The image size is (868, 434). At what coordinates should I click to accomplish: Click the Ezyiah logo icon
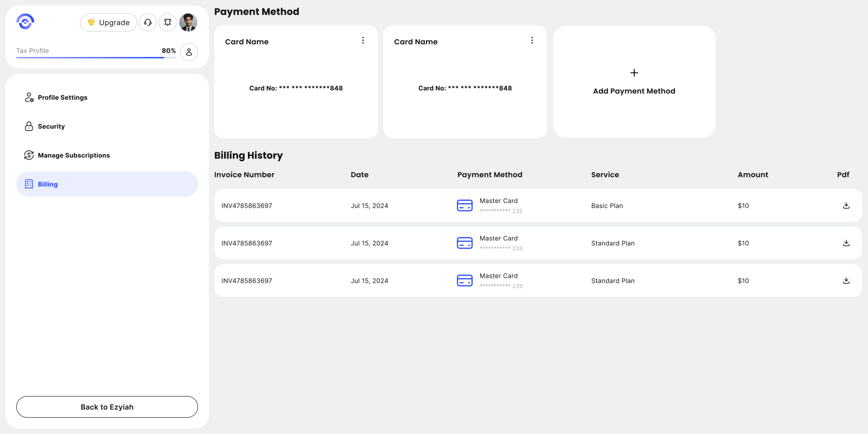[25, 22]
